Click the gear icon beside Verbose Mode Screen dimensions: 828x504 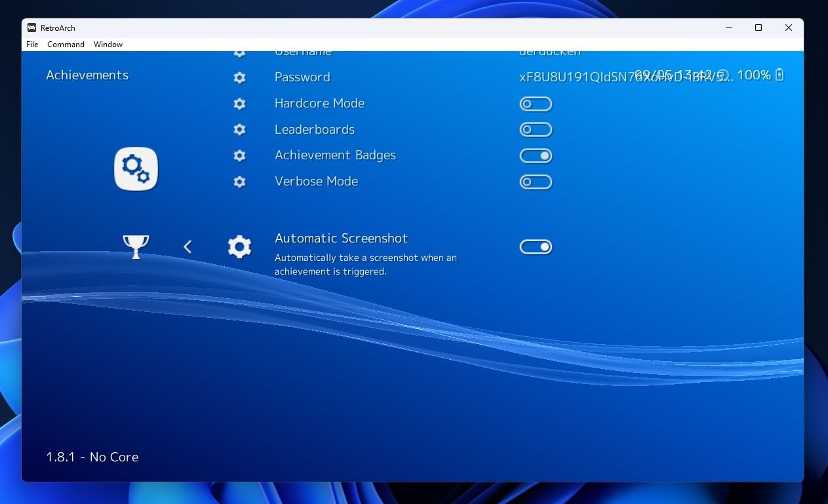pyautogui.click(x=240, y=182)
